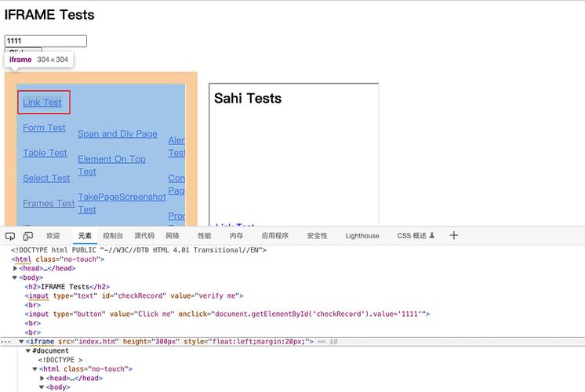585x392 pixels.
Task: Expand the nested head node inside iframe
Action: tap(42, 378)
